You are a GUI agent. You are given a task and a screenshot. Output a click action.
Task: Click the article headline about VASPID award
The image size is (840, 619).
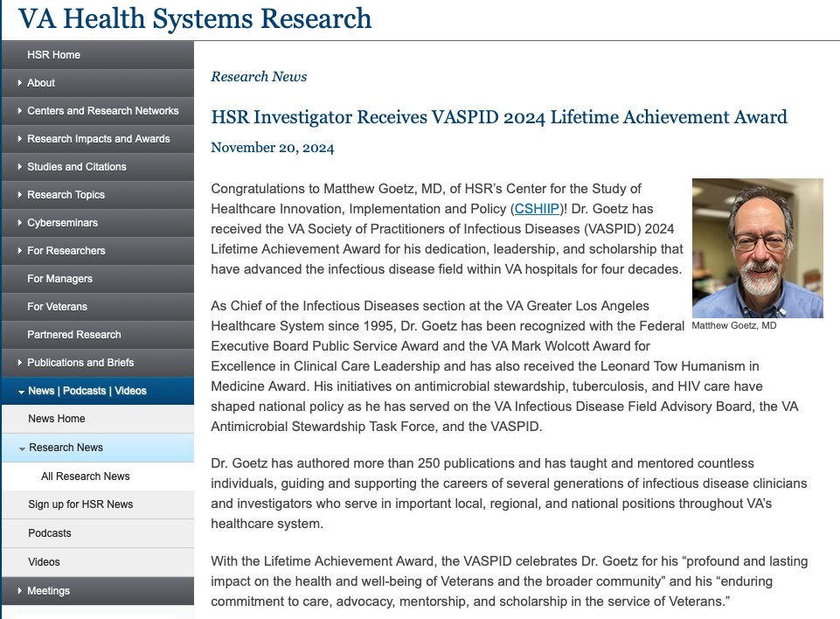click(x=499, y=117)
